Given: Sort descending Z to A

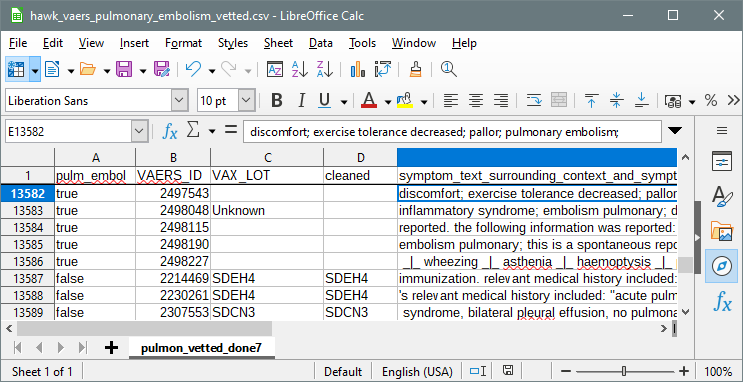Looking at the screenshot, I should click(x=325, y=70).
